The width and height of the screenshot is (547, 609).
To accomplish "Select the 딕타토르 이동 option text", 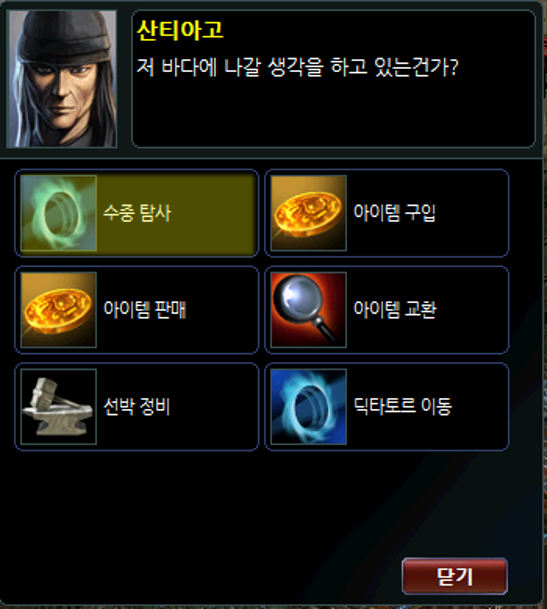I will [402, 406].
